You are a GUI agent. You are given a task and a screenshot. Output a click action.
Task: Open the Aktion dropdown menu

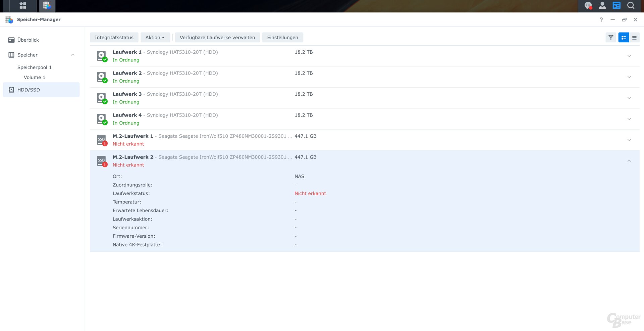(155, 38)
